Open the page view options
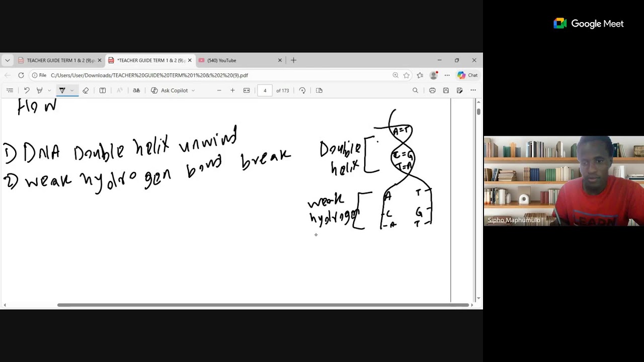 (319, 90)
